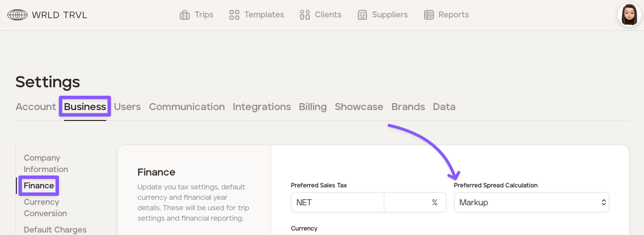The width and height of the screenshot is (644, 235).
Task: Open the Communication settings tab
Action: 187,107
